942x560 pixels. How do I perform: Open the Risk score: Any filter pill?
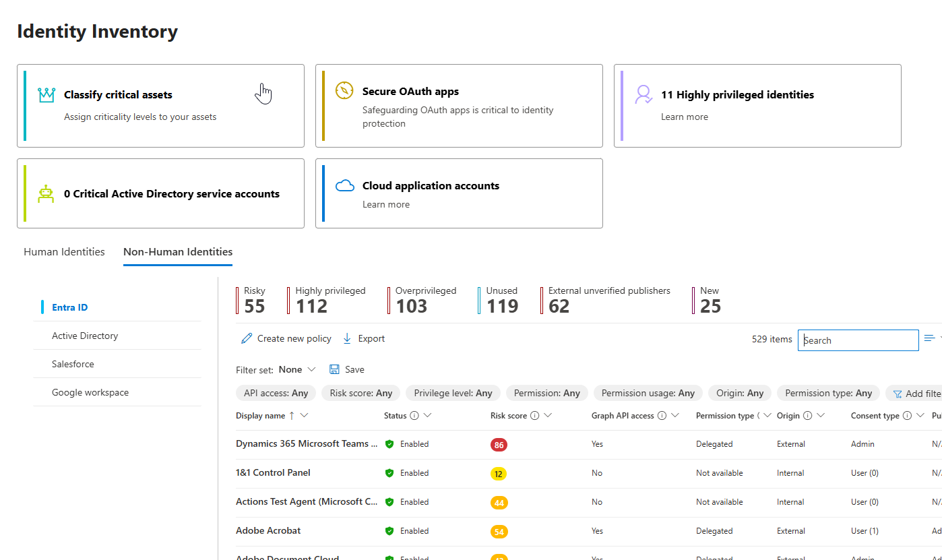coord(361,393)
